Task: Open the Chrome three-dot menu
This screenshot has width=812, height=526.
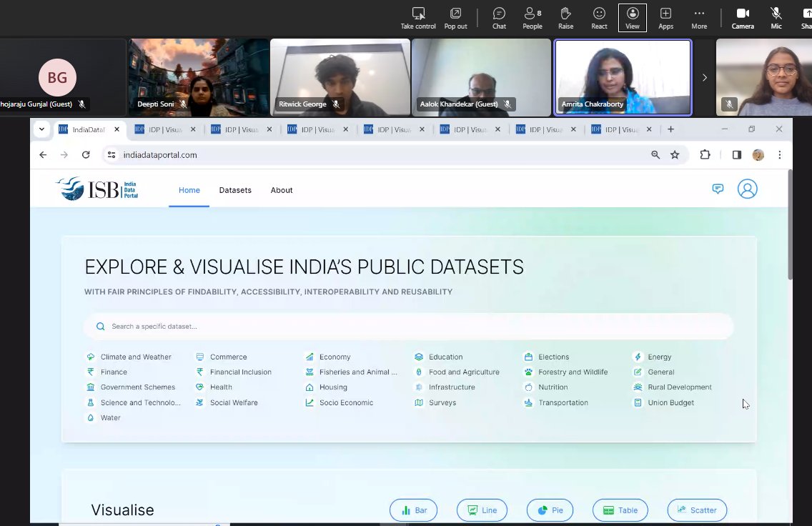Action: [x=779, y=155]
